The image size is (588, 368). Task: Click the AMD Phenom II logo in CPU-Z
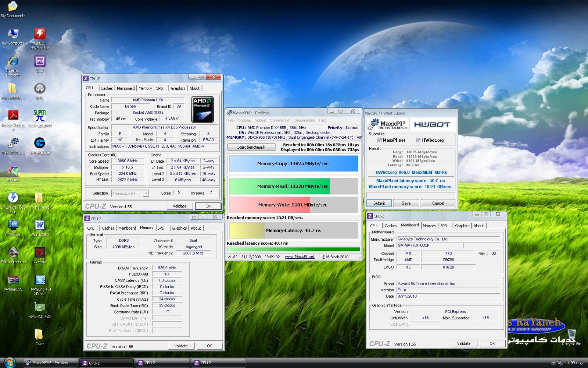coord(202,109)
